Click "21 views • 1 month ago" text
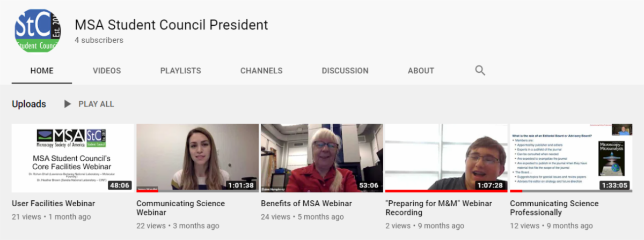644x240 pixels. 52,217
